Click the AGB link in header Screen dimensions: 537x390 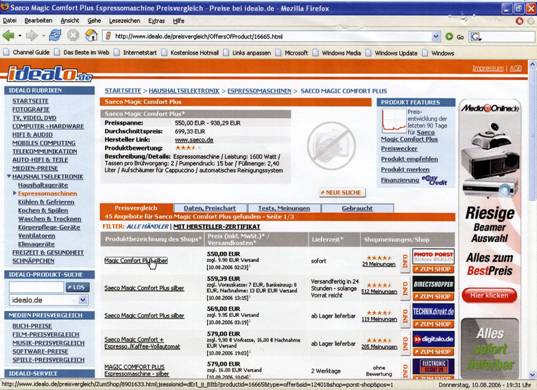coord(515,68)
